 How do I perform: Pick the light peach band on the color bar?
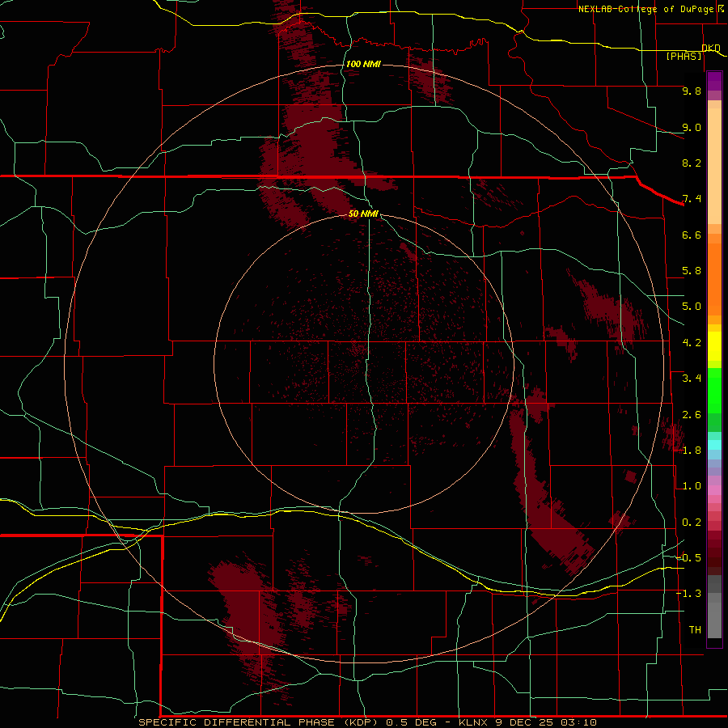[x=714, y=166]
